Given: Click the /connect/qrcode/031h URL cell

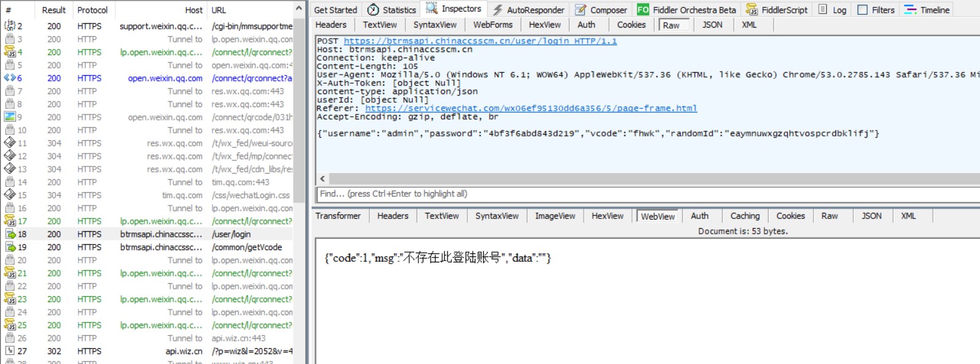Looking at the screenshot, I should click(251, 117).
